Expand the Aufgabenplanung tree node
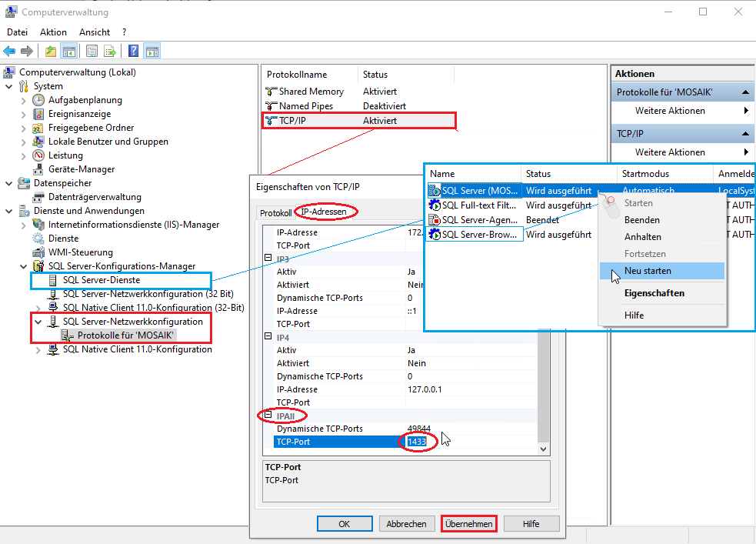The height and width of the screenshot is (544, 756). tap(23, 100)
